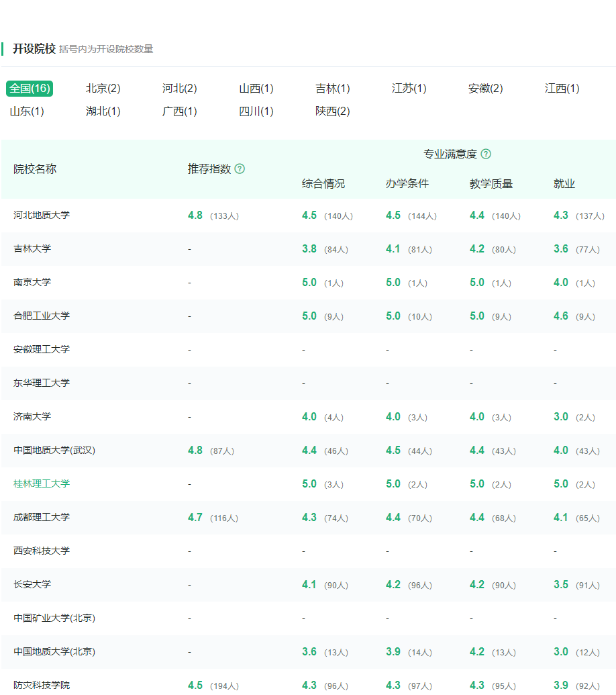
Task: Open the 东华理工大学 school link
Action: pyautogui.click(x=42, y=383)
